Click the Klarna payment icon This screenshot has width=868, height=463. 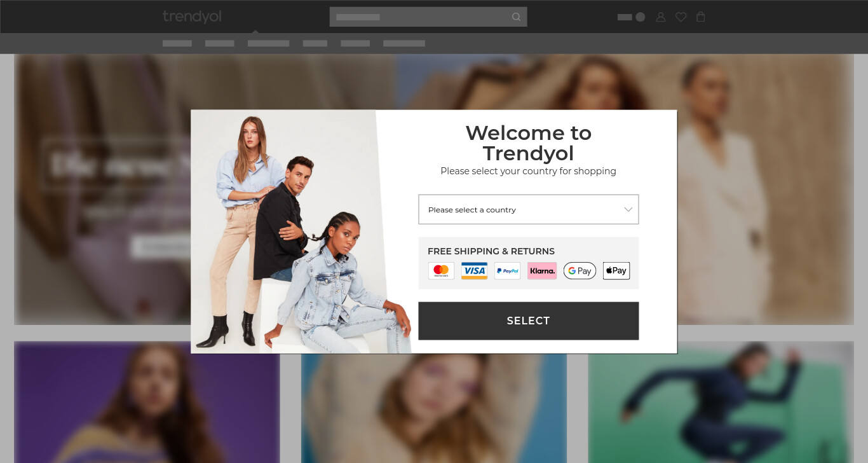coord(542,271)
